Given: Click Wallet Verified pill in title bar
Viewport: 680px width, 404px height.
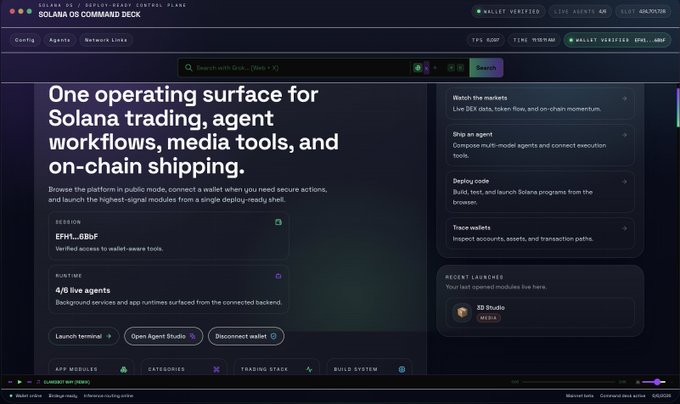Looking at the screenshot, I should (x=508, y=12).
